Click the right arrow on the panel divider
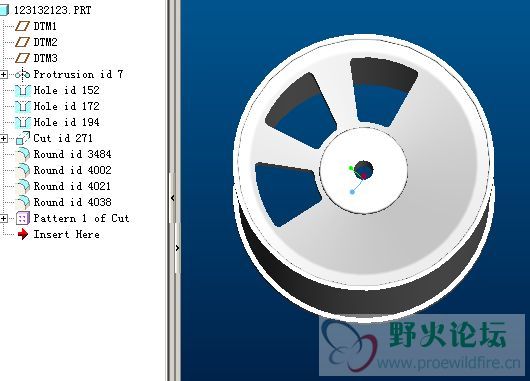Image resolution: width=530 pixels, height=381 pixels. point(177,248)
